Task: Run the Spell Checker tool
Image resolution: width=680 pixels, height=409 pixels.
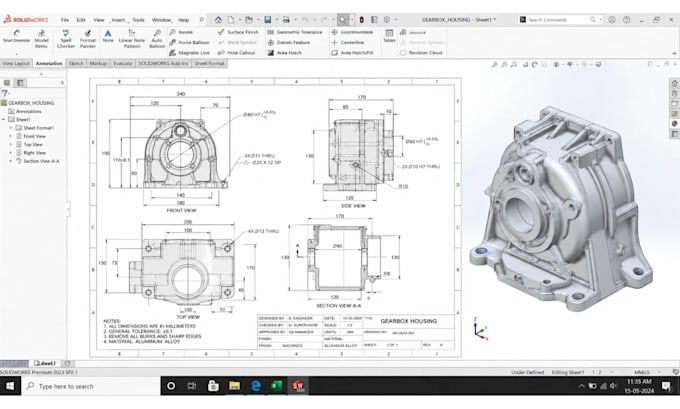Action: click(66, 39)
